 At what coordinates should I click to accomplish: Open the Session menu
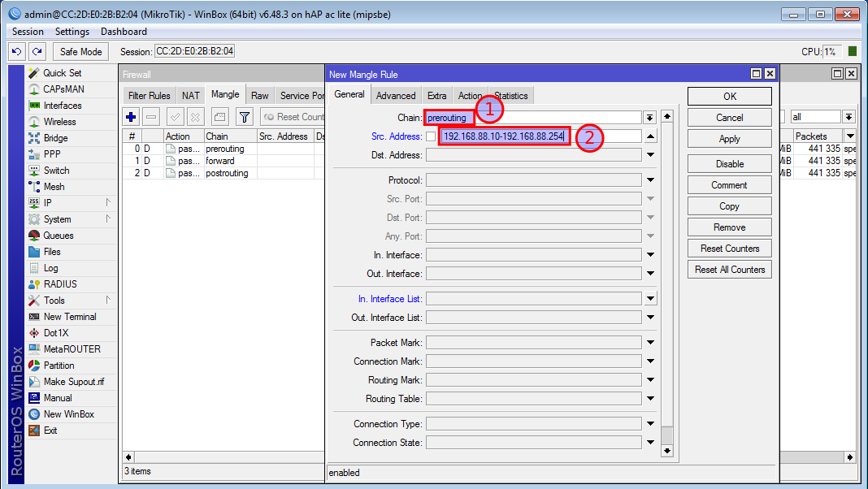click(x=28, y=32)
